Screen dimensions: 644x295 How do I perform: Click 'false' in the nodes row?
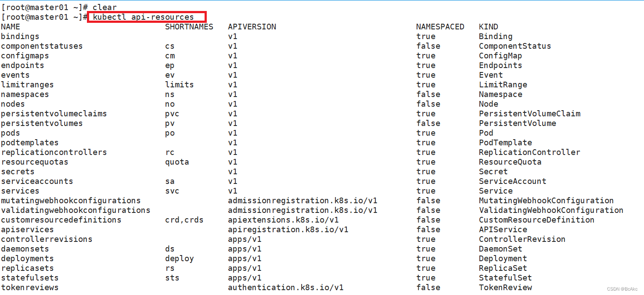tap(428, 104)
